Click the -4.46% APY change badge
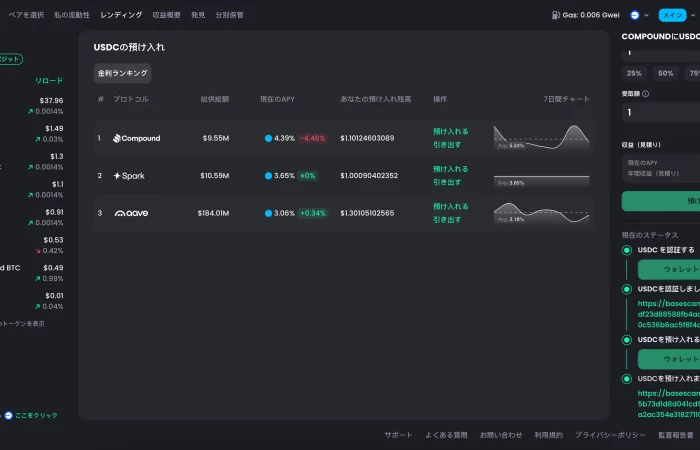The width and height of the screenshot is (700, 450). 312,138
